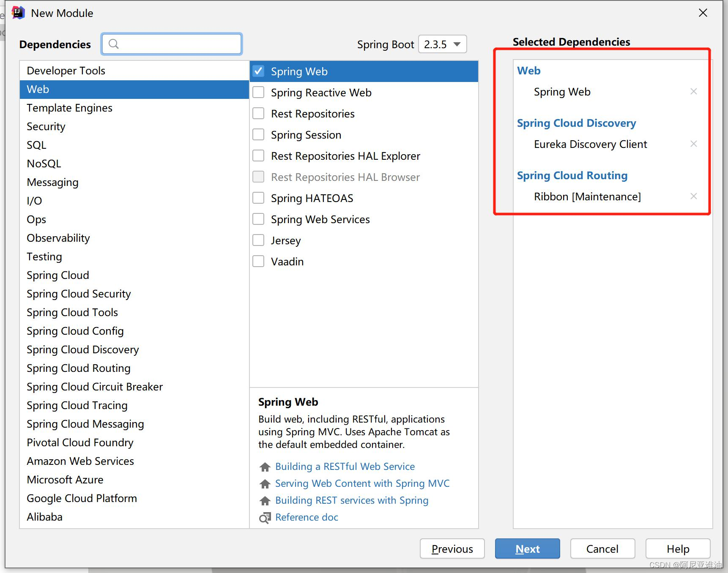
Task: Select Eureka Discovery Client in selected list
Action: 590,144
